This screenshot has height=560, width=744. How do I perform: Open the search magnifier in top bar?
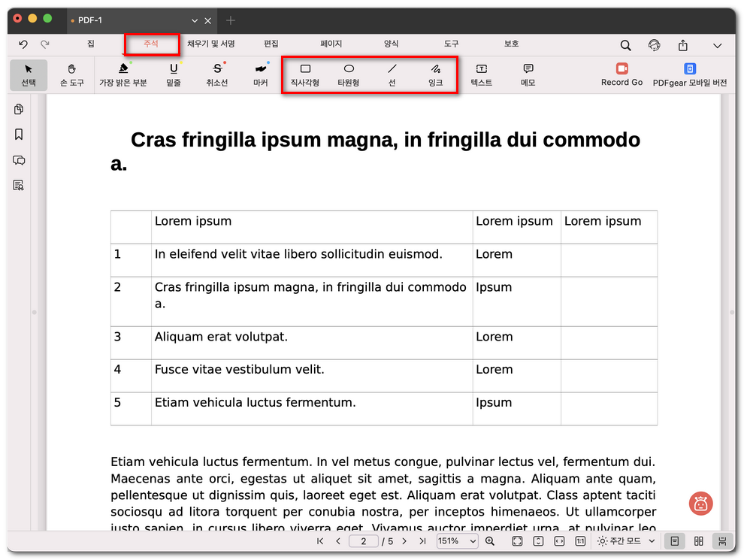pos(625,45)
